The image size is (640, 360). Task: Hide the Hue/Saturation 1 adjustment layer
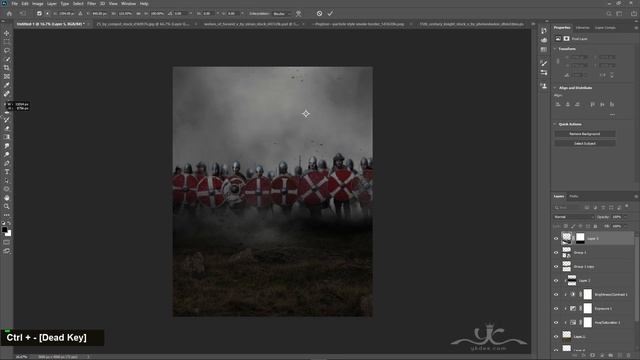click(556, 322)
